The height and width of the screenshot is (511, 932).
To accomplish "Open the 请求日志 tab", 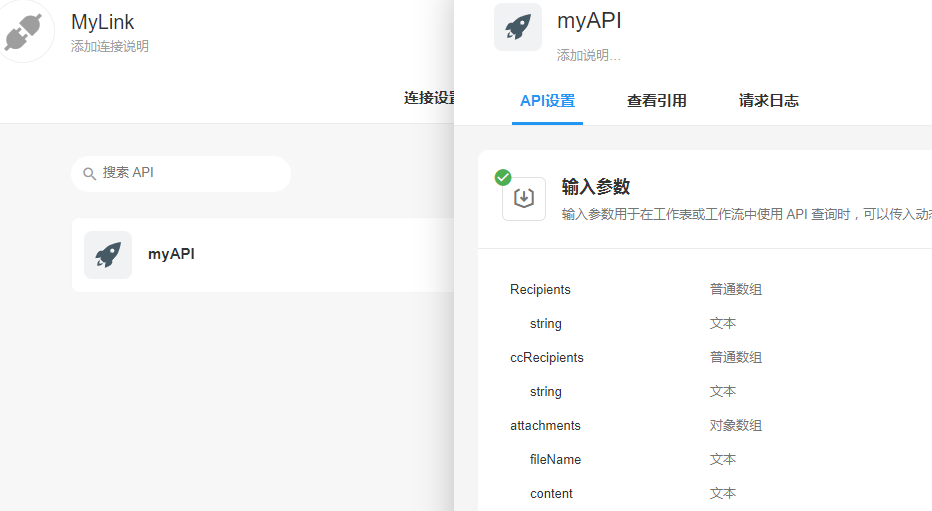I will (x=768, y=101).
